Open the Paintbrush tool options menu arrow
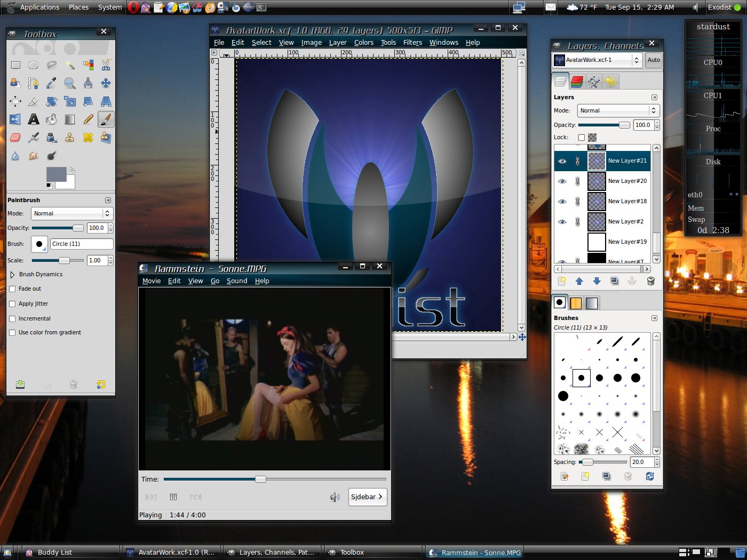This screenshot has width=747, height=560. tap(108, 201)
